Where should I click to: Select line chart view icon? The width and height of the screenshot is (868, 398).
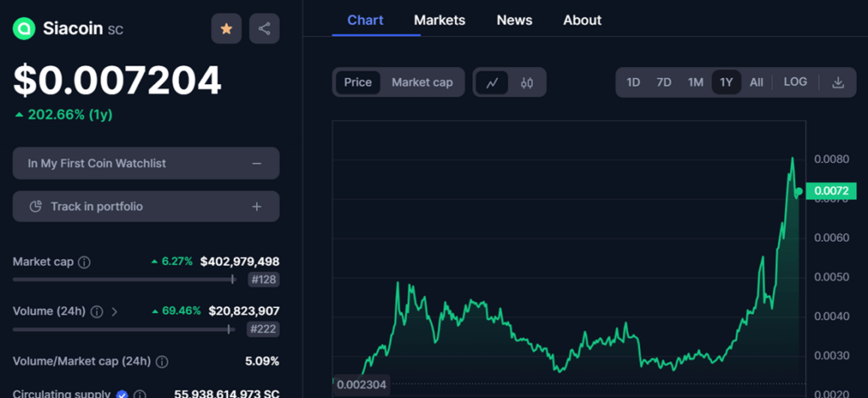tap(492, 82)
